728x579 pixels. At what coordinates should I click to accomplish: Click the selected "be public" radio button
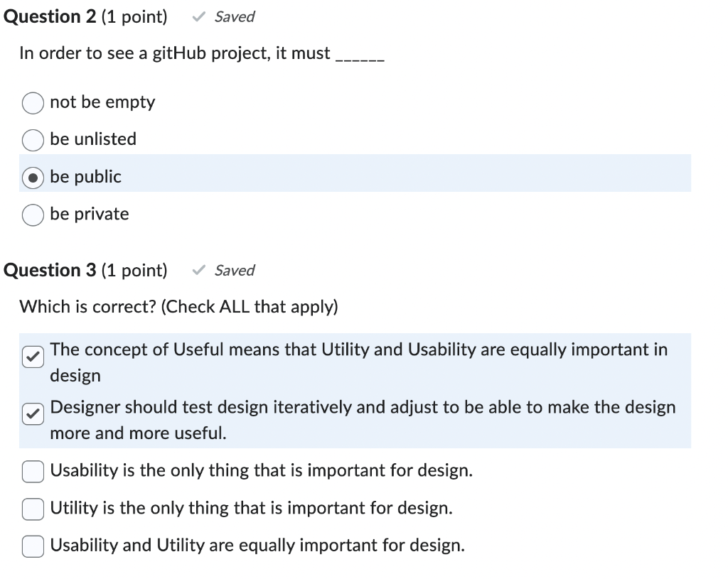pyautogui.click(x=32, y=177)
